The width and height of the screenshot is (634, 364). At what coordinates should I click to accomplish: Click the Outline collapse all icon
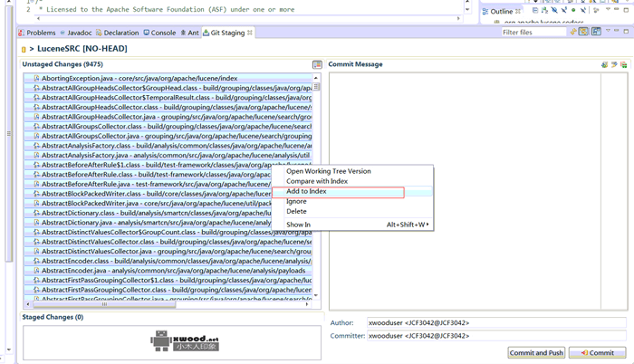[535, 10]
